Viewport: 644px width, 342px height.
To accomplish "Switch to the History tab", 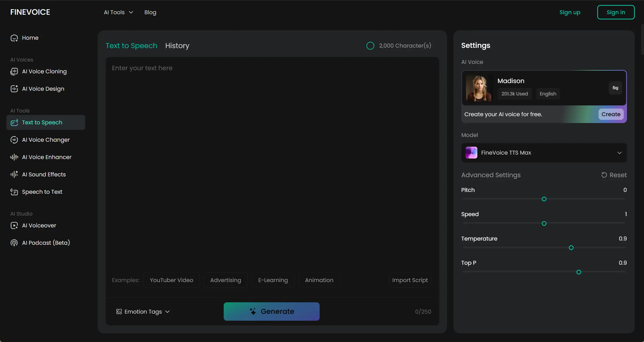I will [x=177, y=46].
